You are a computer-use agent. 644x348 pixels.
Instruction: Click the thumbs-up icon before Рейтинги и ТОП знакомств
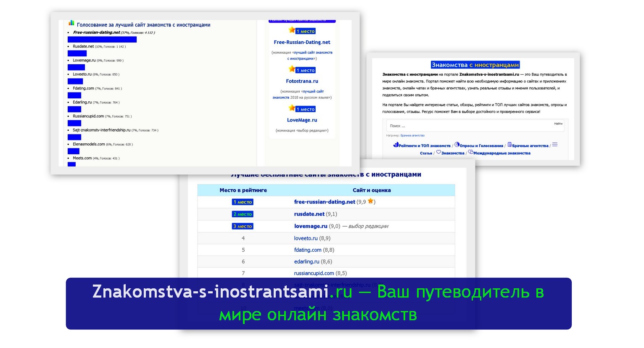(396, 145)
